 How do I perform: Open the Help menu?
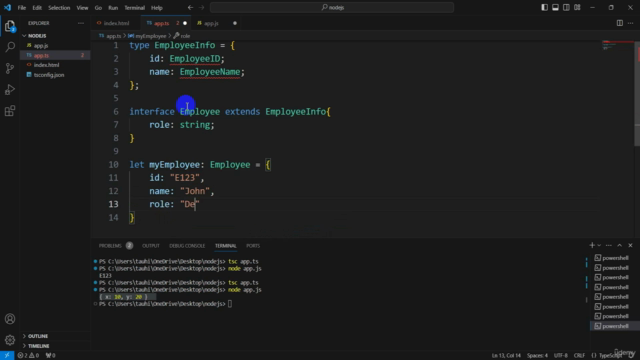157,8
